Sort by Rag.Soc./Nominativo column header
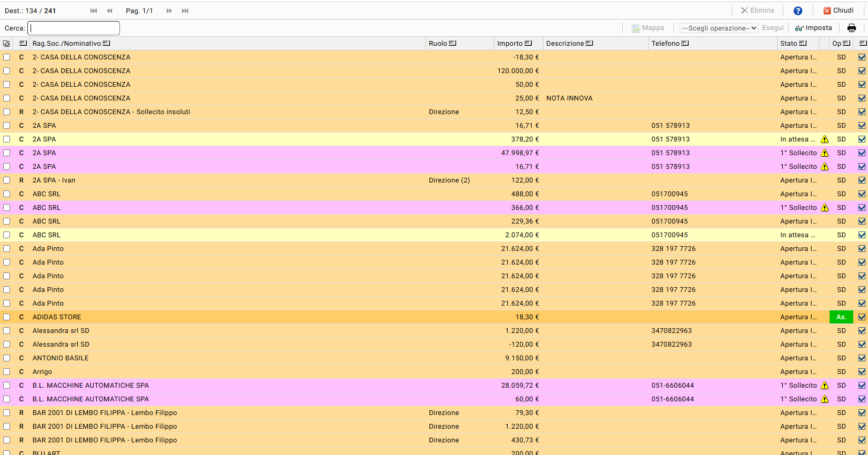This screenshot has width=868, height=455. 67,44
